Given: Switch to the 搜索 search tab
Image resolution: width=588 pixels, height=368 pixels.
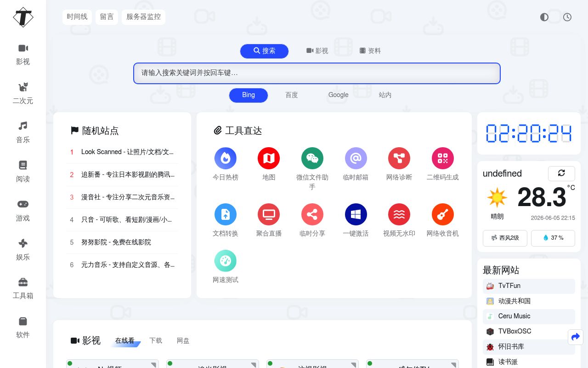Looking at the screenshot, I should pyautogui.click(x=264, y=51).
